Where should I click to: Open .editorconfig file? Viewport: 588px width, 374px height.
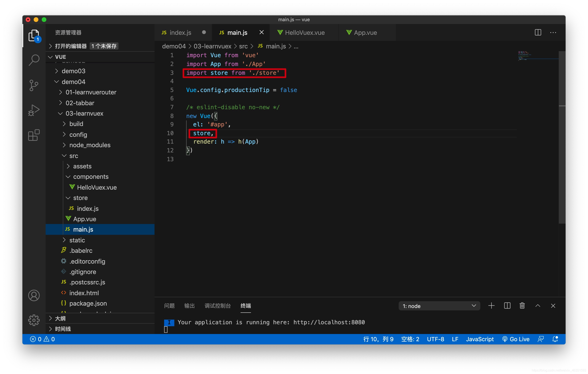[100, 261]
